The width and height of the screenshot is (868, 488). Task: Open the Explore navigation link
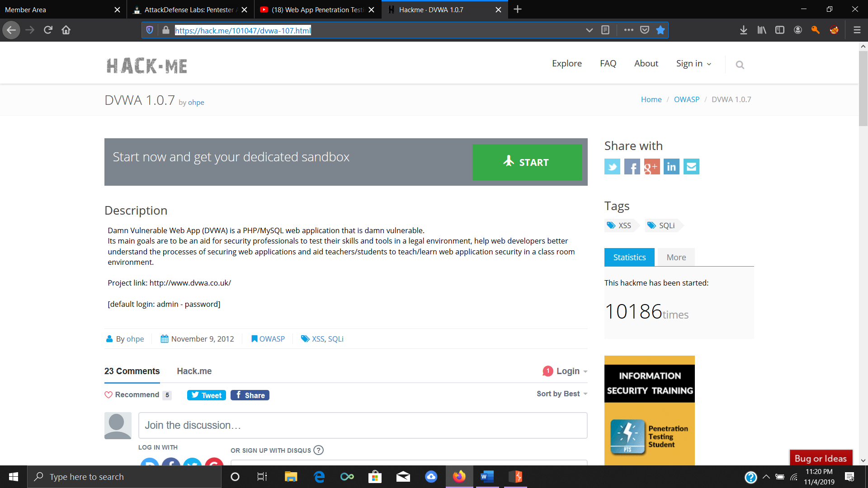567,64
